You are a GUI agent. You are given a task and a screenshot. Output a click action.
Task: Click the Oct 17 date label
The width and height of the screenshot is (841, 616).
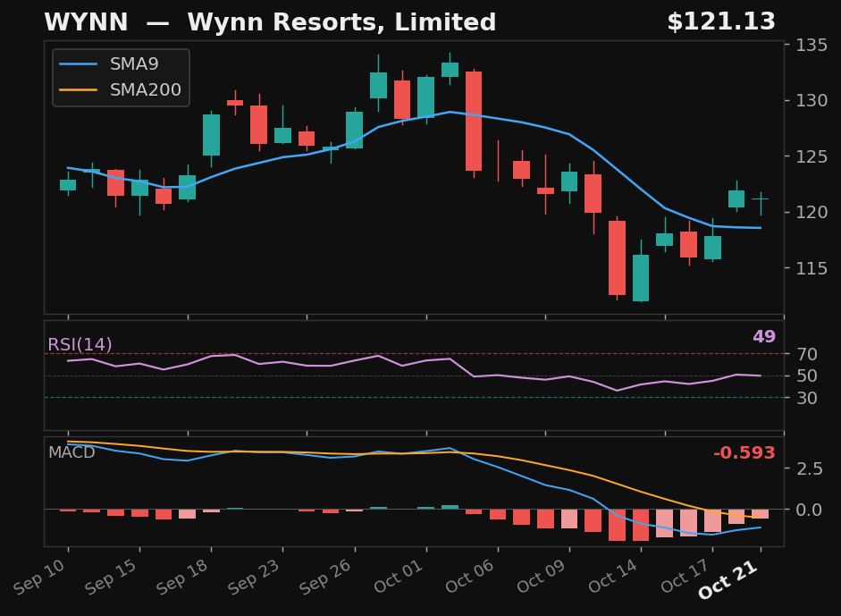tap(685, 576)
